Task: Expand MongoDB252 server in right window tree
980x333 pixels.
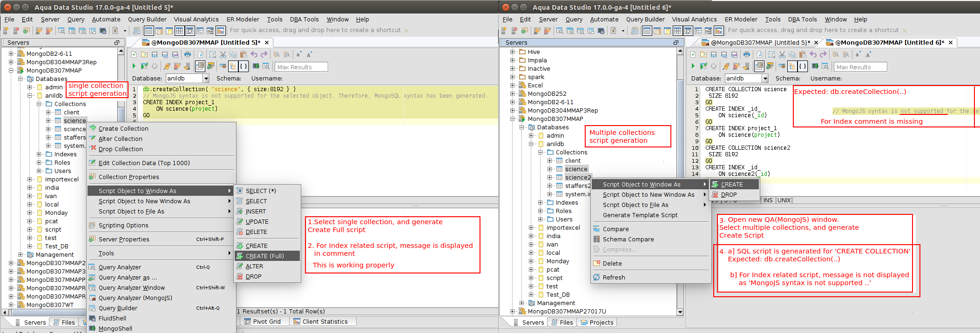Action: tap(513, 94)
